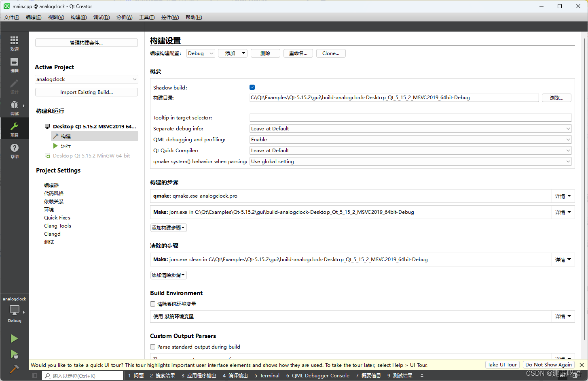Click the Tooltip in target selector field
The image size is (588, 381).
[410, 118]
